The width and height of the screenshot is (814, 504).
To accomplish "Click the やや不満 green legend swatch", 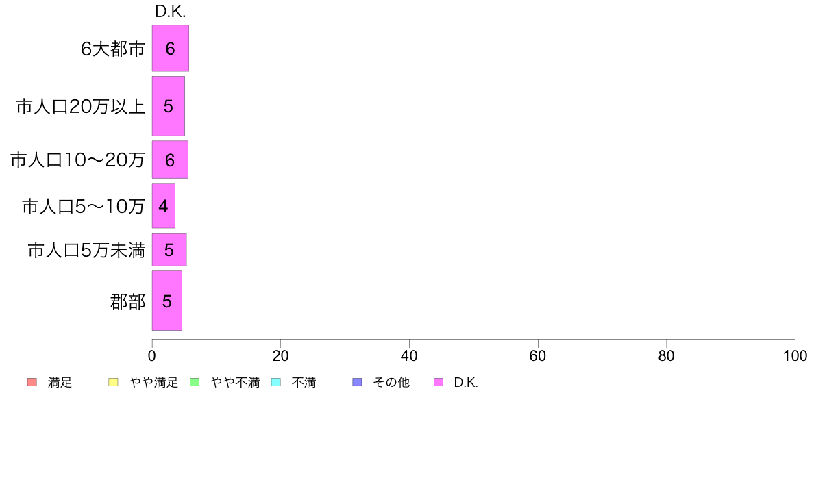I will 195,382.
